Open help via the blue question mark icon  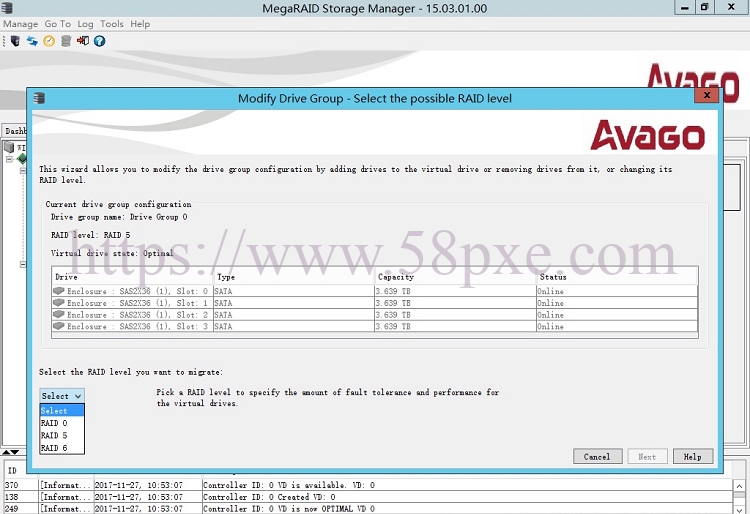pyautogui.click(x=99, y=41)
